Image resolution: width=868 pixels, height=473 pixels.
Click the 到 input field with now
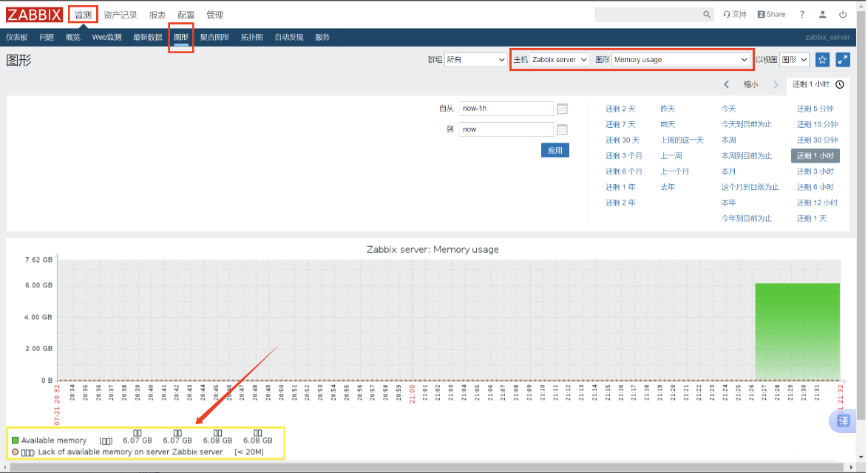point(506,129)
